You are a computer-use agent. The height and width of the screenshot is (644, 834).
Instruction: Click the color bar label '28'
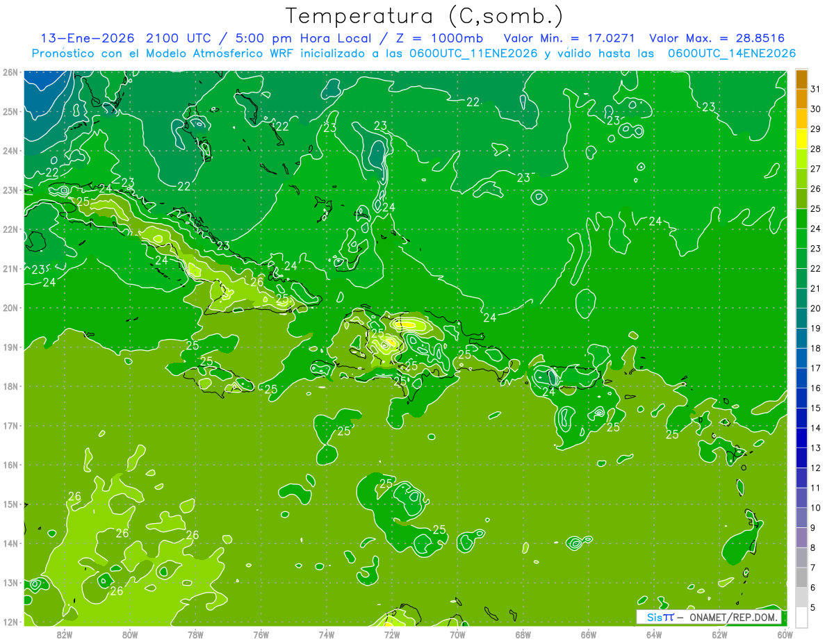816,149
